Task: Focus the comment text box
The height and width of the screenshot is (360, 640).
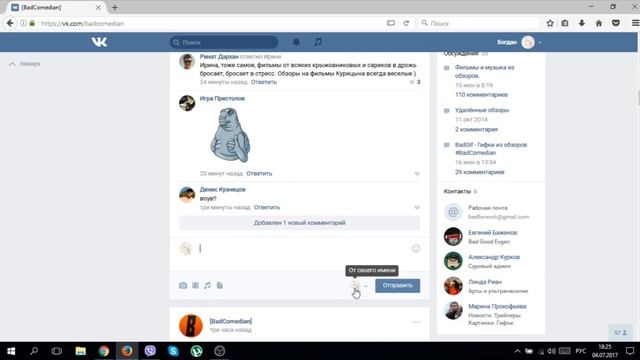Action: [304, 249]
